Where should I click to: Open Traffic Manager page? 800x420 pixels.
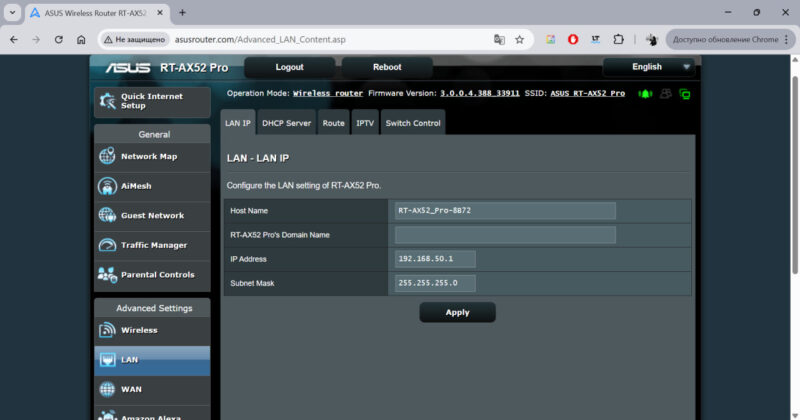[x=152, y=245]
